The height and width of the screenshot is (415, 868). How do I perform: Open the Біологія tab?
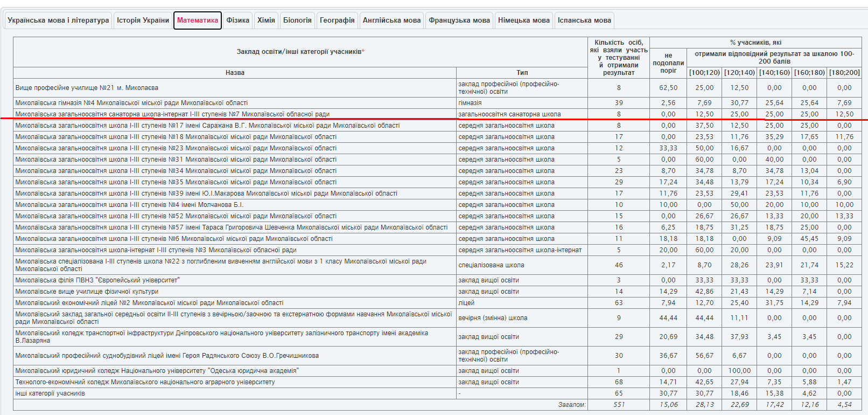pos(297,20)
